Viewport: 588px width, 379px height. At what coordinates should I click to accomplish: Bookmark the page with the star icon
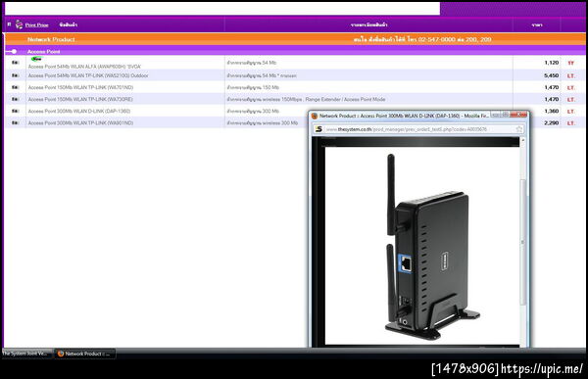pos(519,129)
